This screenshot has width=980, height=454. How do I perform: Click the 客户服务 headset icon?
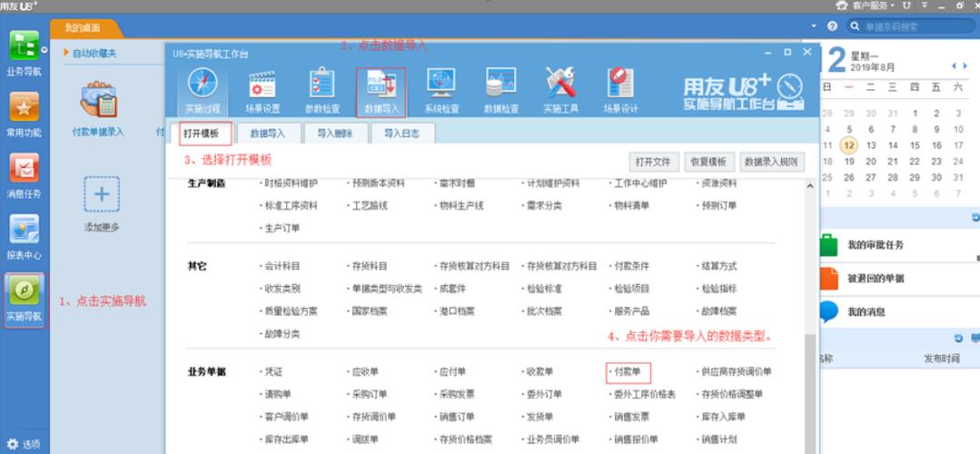point(842,5)
